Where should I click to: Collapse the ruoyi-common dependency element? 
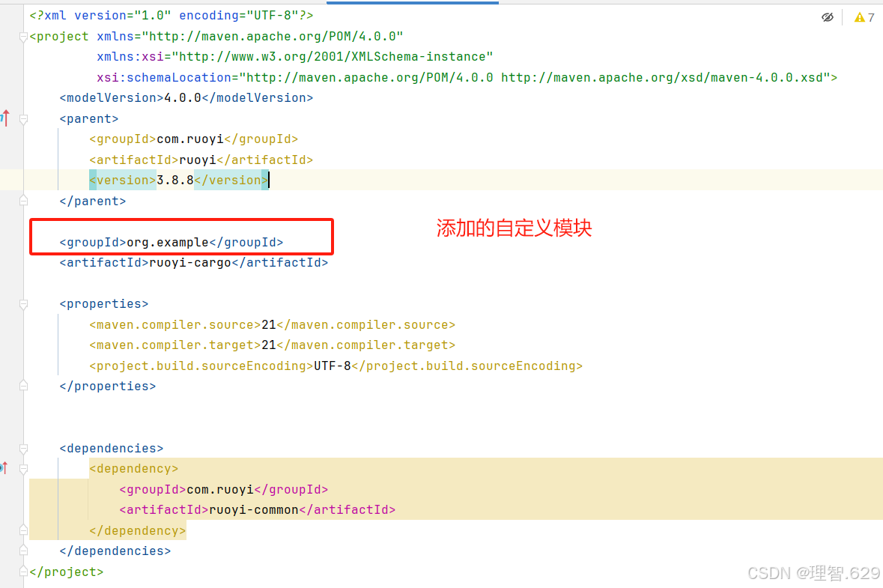[22, 468]
